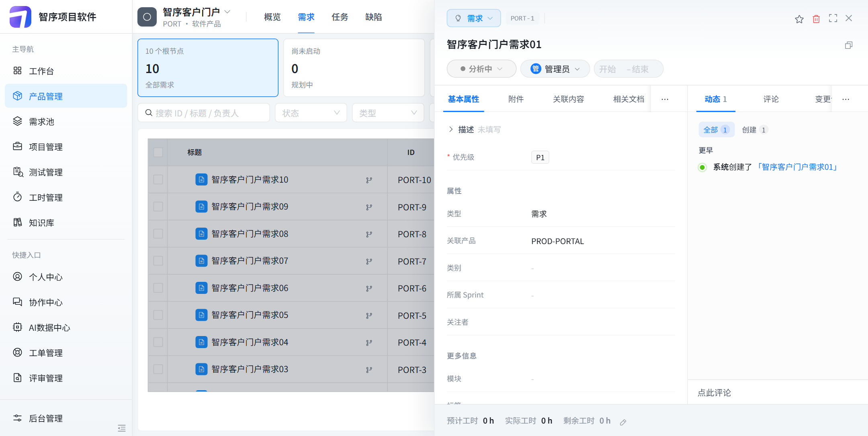The height and width of the screenshot is (436, 868).
Task: Open 需求池 in sidebar
Action: click(66, 122)
